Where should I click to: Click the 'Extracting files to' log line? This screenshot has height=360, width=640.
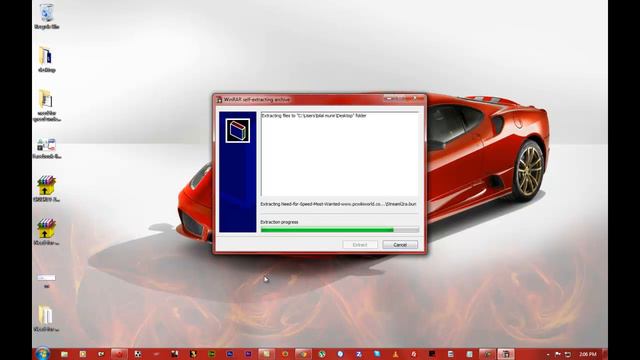click(313, 116)
